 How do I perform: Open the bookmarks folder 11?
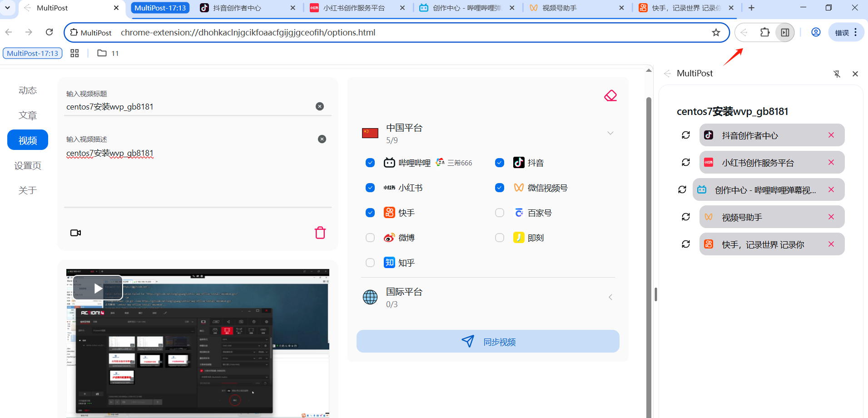point(108,53)
